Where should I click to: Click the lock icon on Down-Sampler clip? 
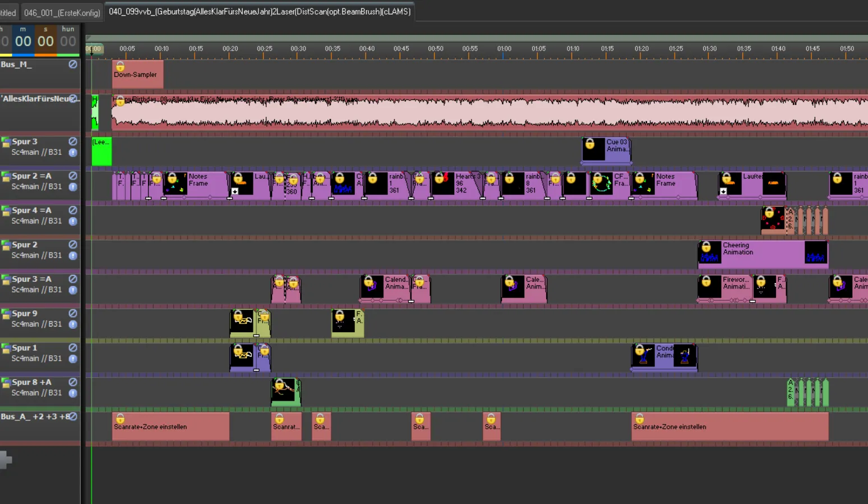[x=120, y=67]
